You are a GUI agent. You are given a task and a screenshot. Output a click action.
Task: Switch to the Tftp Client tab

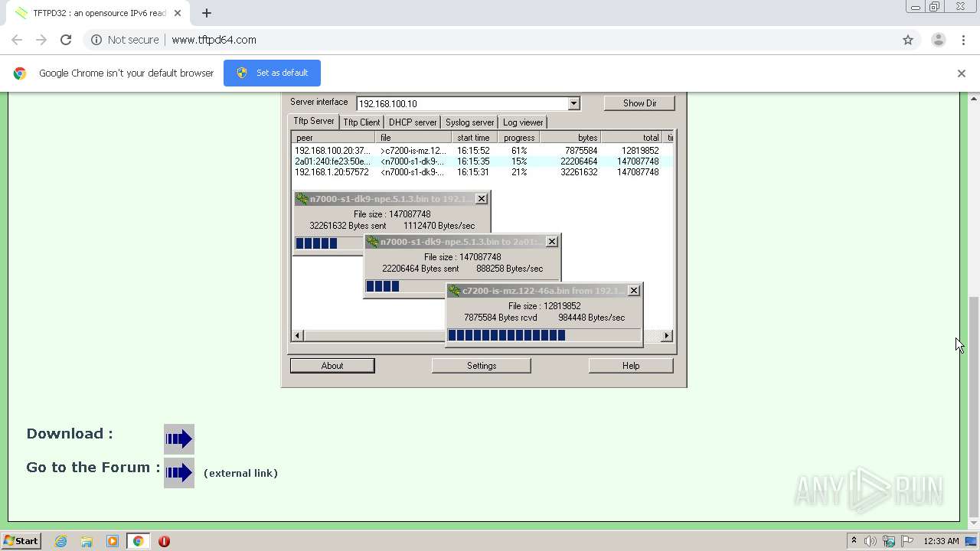coord(361,122)
